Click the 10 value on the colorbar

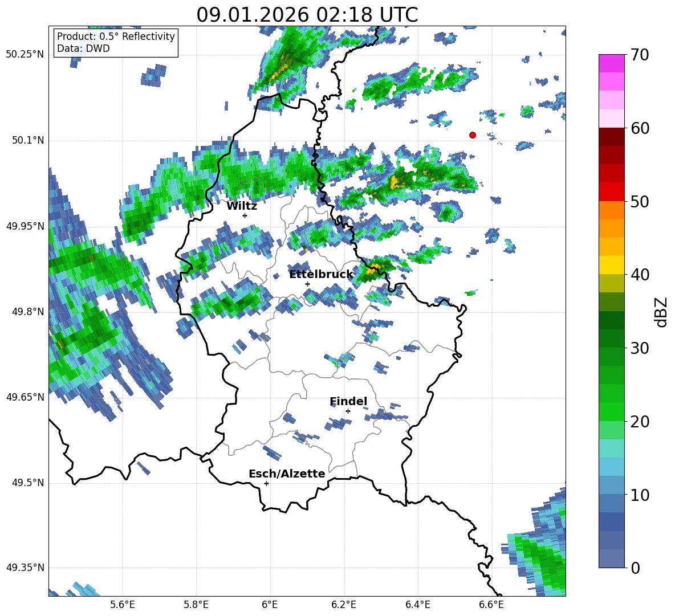[x=640, y=495]
